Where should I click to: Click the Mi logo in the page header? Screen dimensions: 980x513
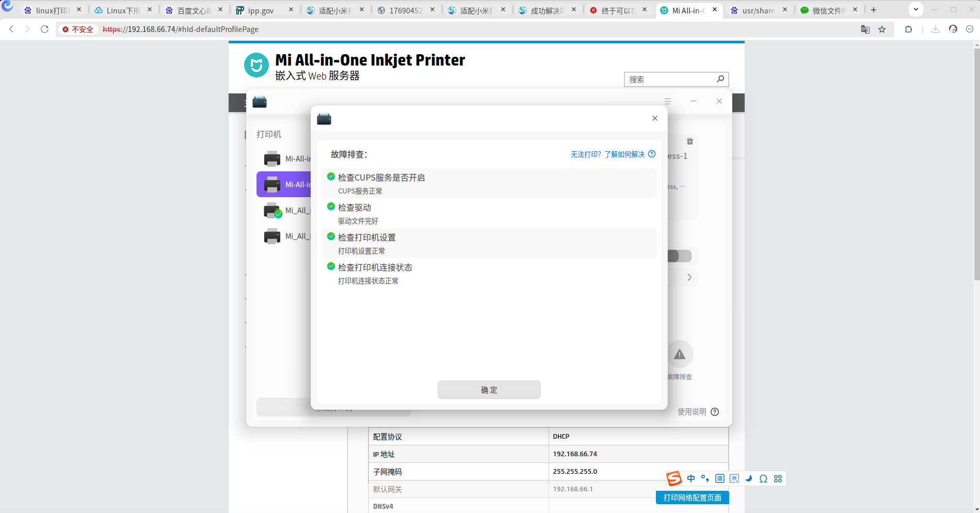coord(256,65)
